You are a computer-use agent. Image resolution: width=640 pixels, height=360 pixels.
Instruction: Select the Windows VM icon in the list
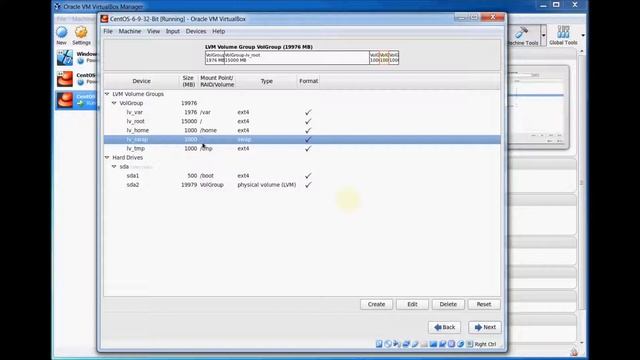(x=65, y=58)
